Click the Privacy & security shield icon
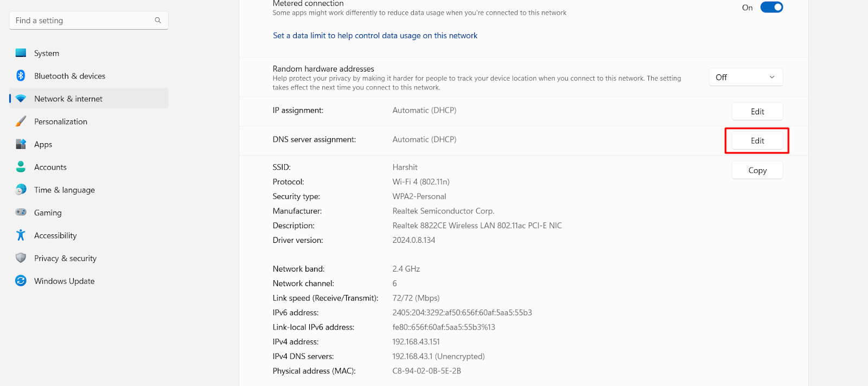 (x=21, y=258)
